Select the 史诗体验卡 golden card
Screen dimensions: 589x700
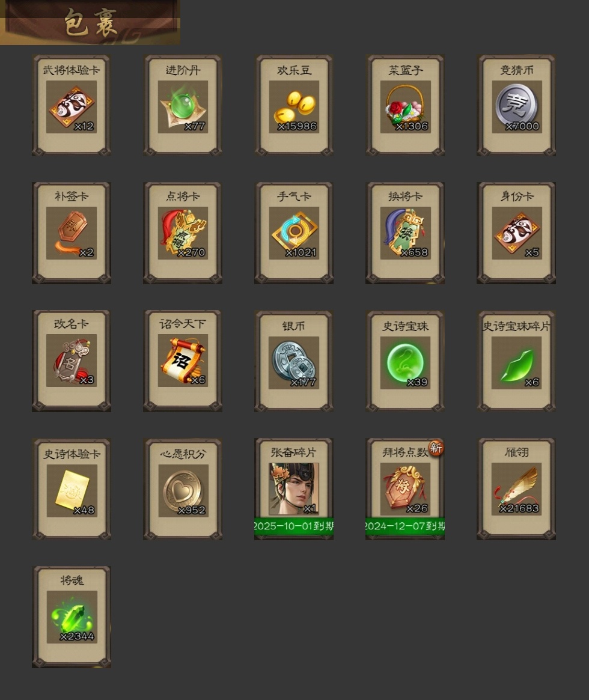tap(72, 489)
